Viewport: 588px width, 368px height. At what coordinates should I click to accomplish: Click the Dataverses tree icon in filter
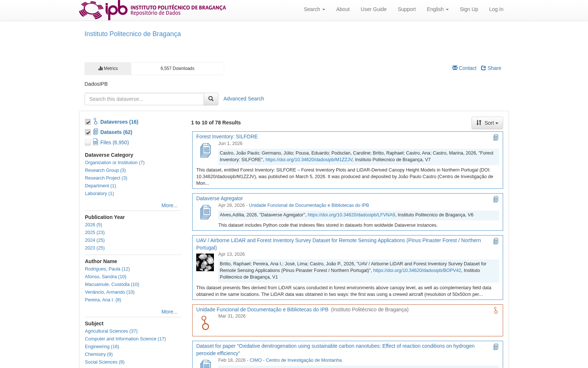coord(96,121)
